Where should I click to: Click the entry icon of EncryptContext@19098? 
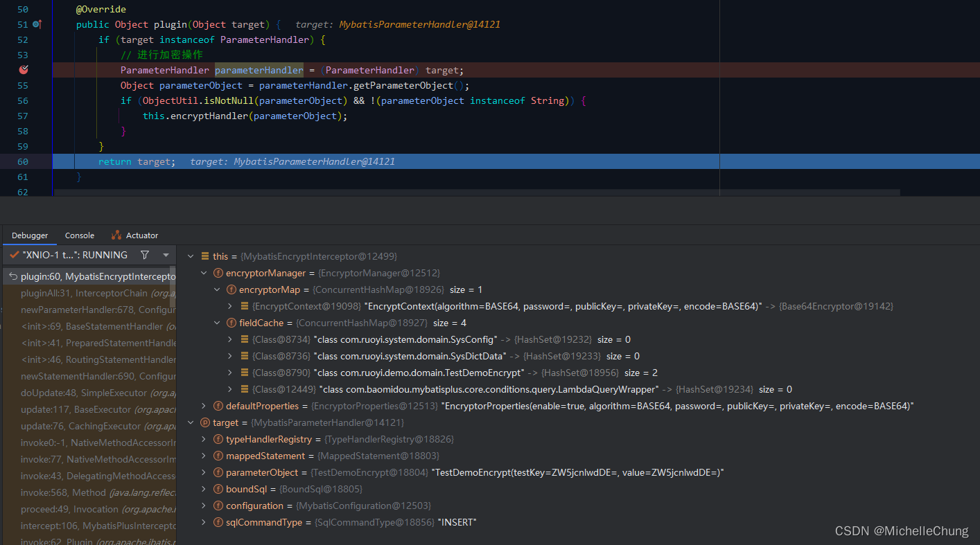point(245,306)
